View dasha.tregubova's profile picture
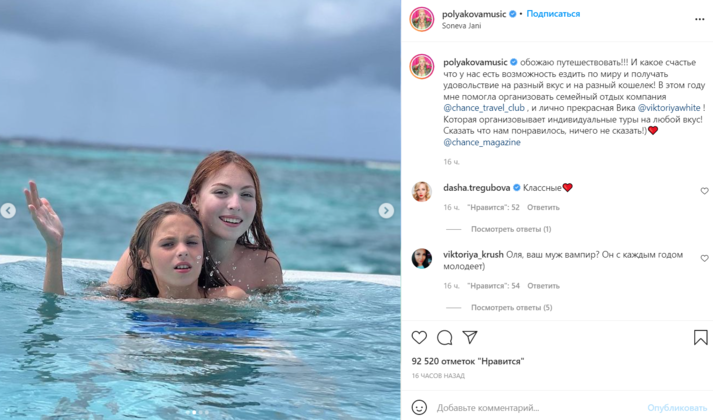 (422, 191)
